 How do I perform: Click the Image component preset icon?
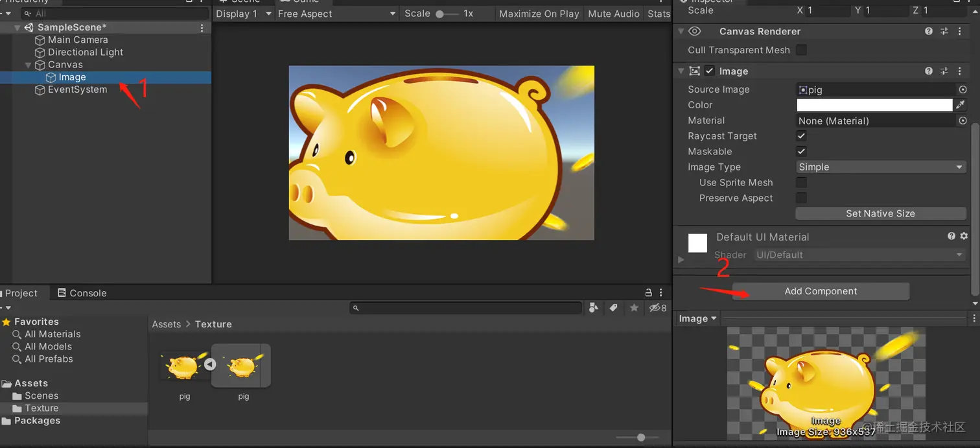click(944, 71)
